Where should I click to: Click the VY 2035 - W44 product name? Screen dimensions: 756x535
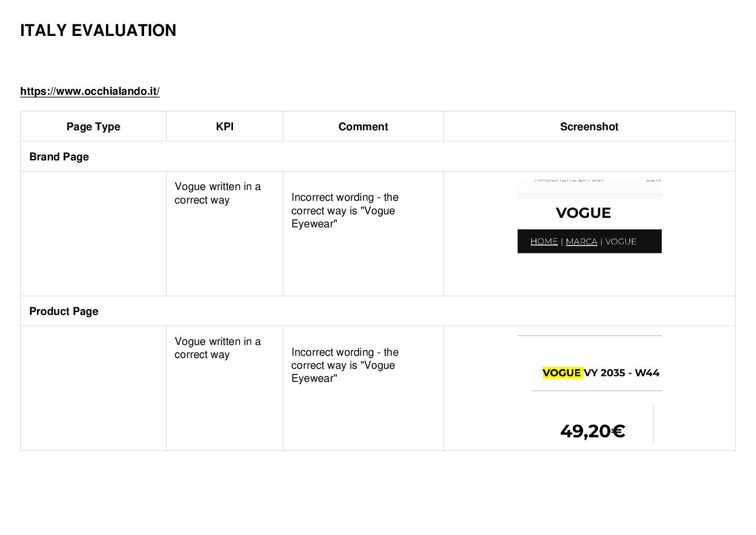(x=622, y=373)
